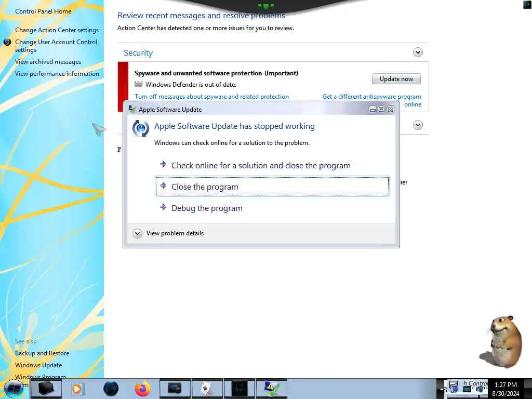
Task: Launch Firefox from the taskbar
Action: [143, 389]
